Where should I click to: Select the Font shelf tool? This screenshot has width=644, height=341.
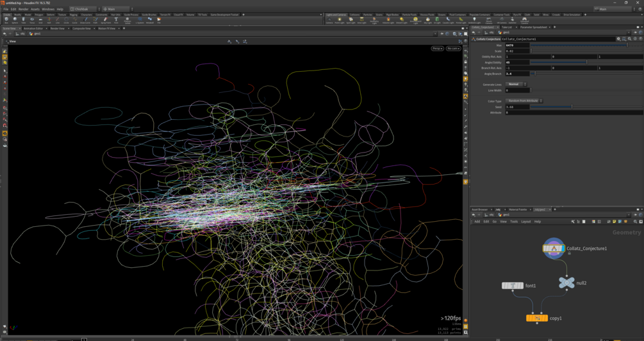(116, 20)
